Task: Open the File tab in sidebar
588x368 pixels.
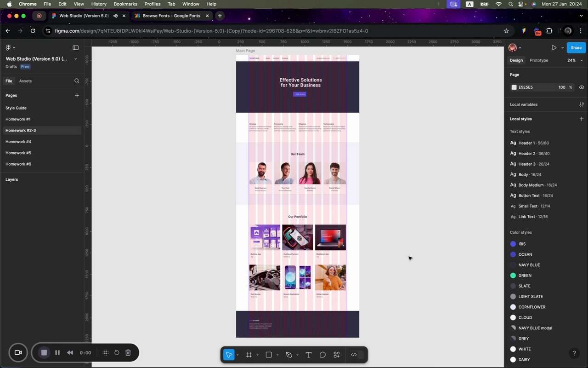Action: [x=9, y=81]
